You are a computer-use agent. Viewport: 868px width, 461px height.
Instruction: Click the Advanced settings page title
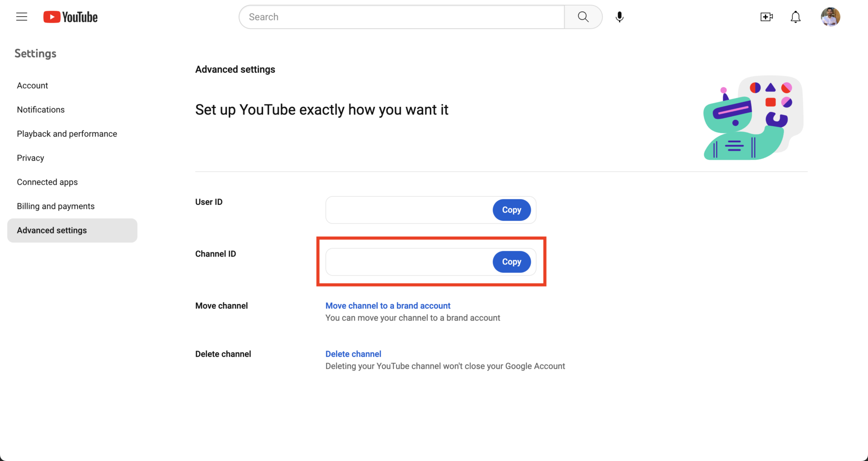235,69
